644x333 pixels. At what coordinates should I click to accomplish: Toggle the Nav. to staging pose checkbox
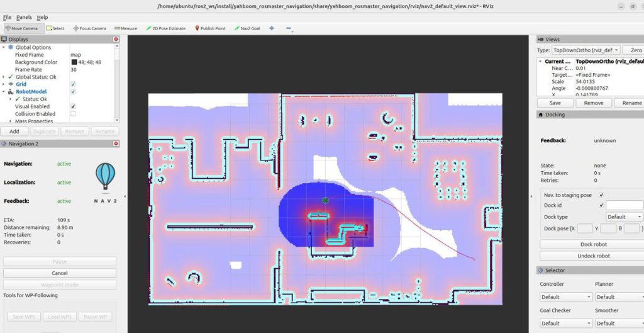pos(602,195)
